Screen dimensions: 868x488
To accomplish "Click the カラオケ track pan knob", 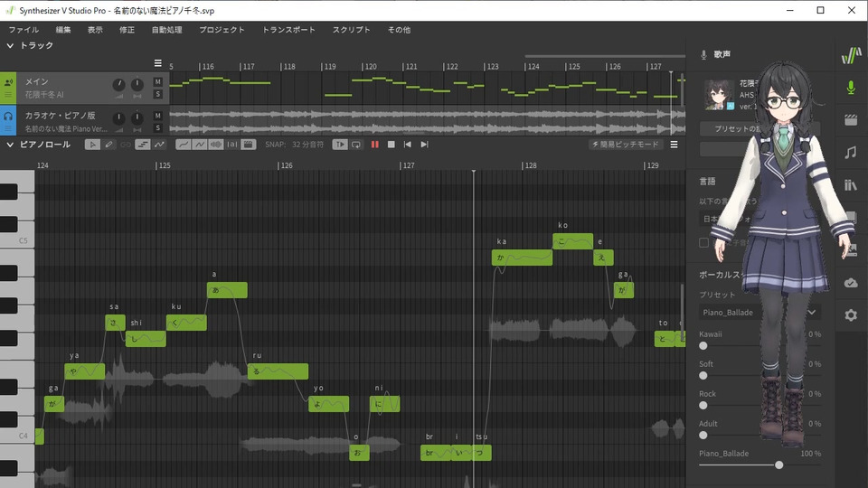I will 137,118.
